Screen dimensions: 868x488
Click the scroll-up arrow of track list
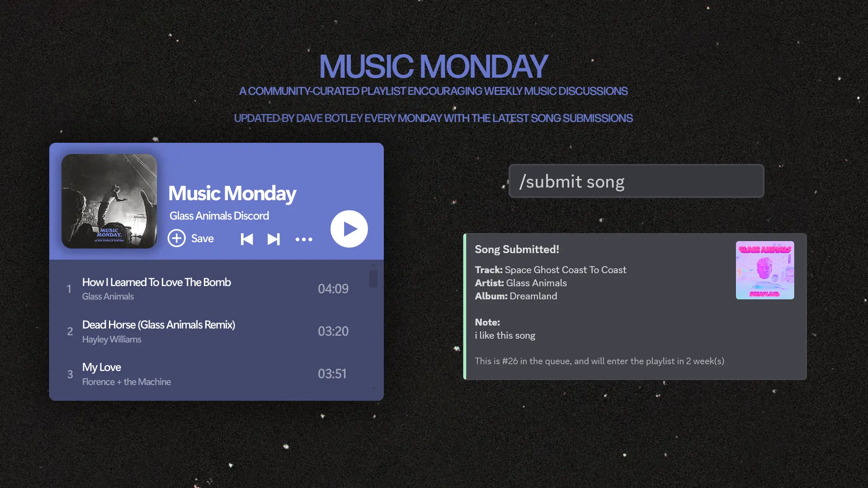(373, 265)
